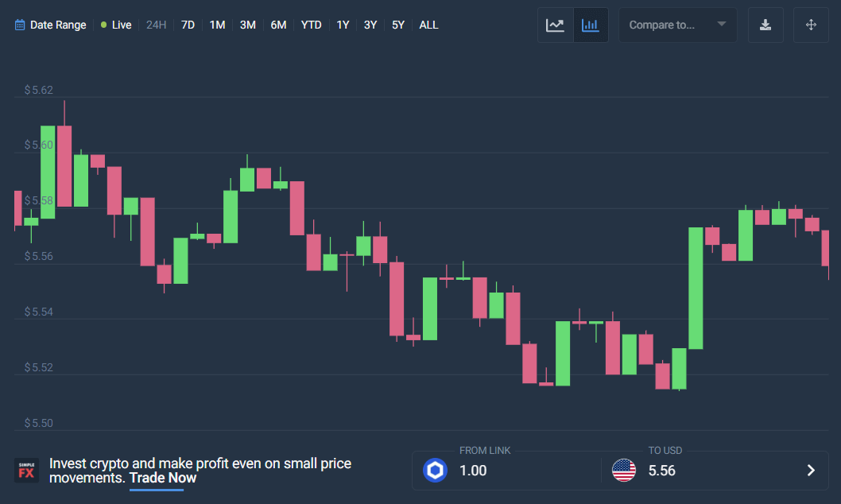Screen dimensions: 841x504
Task: Select the 7D time range
Action: (188, 25)
